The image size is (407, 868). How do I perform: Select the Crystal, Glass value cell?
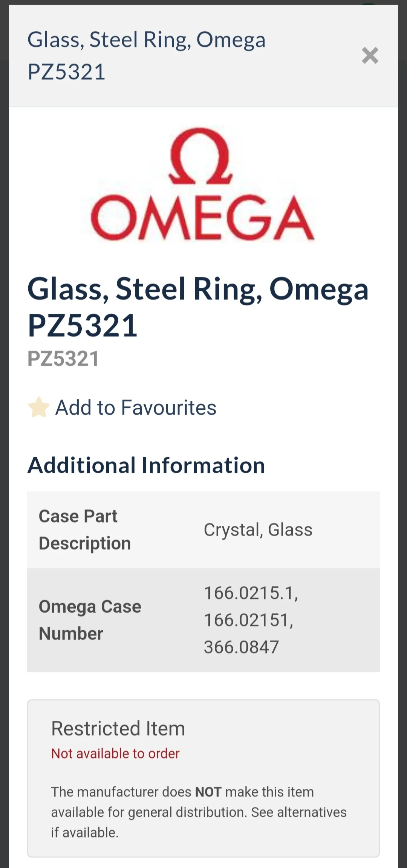258,530
